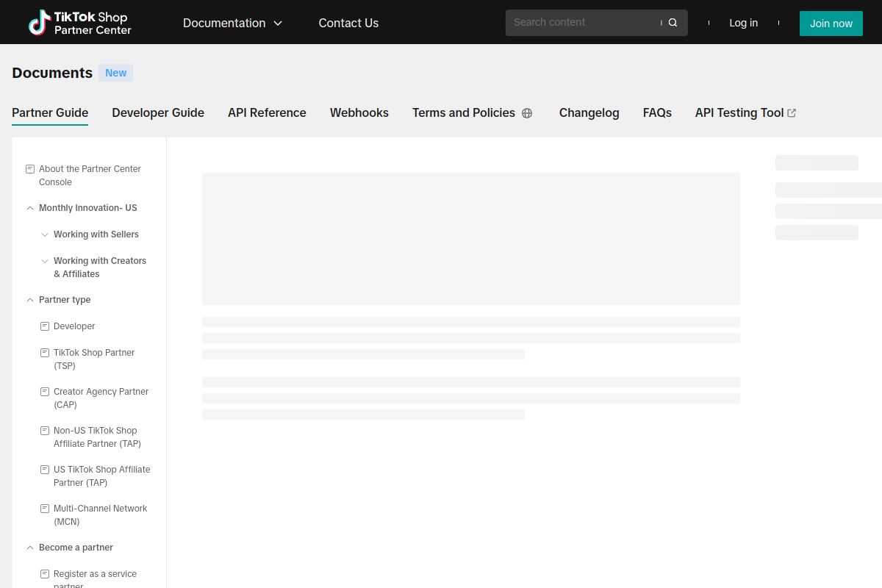Collapse the Monthly Innovation- US section

tap(30, 208)
